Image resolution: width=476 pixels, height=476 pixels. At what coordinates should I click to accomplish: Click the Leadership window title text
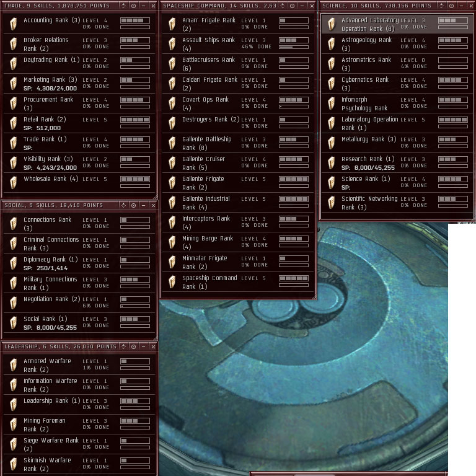60,346
